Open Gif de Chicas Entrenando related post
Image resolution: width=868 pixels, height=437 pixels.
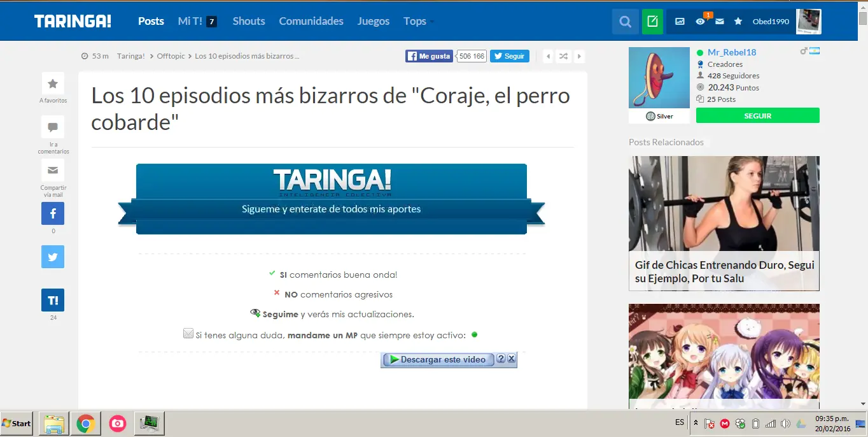724,224
